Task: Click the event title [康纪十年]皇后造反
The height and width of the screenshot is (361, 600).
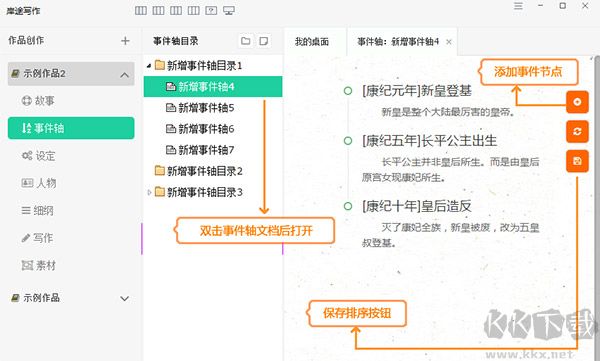Action: click(417, 206)
